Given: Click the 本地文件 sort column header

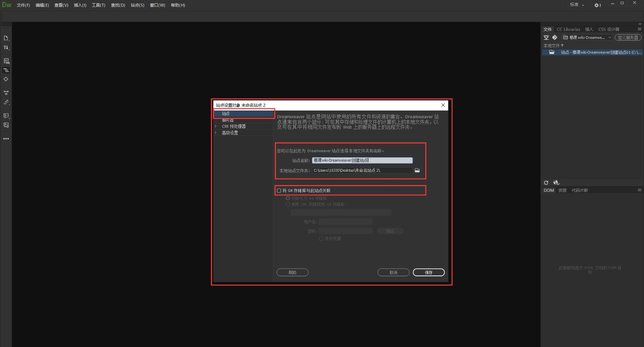Looking at the screenshot, I should [553, 45].
